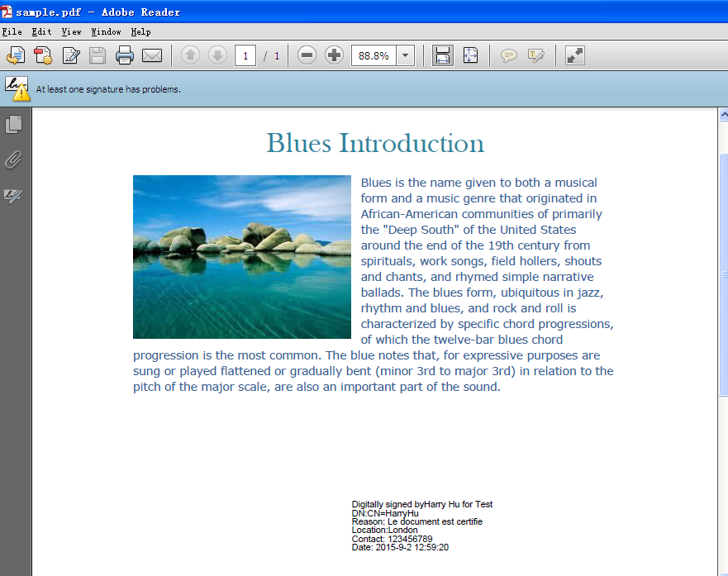Click the Print icon

pyautogui.click(x=125, y=55)
